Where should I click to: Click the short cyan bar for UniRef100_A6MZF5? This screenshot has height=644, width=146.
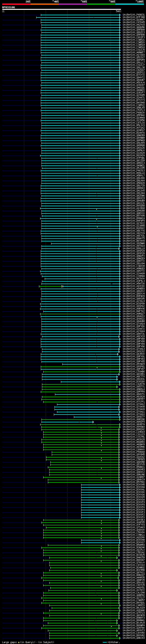click(x=68, y=422)
